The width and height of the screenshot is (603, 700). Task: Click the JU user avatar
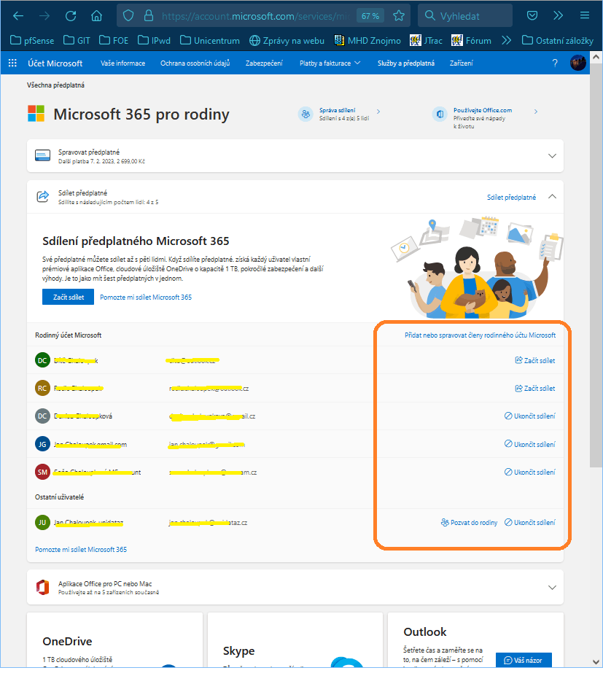click(x=42, y=522)
